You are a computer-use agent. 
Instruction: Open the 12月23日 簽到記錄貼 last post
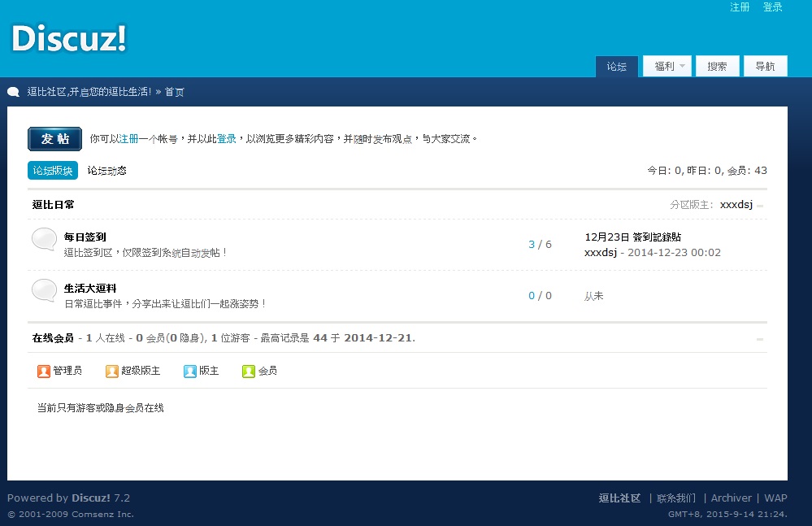click(x=633, y=237)
